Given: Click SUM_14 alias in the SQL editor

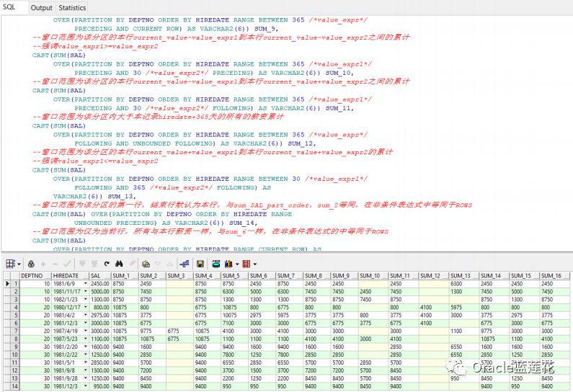Looking at the screenshot, I should (243, 223).
